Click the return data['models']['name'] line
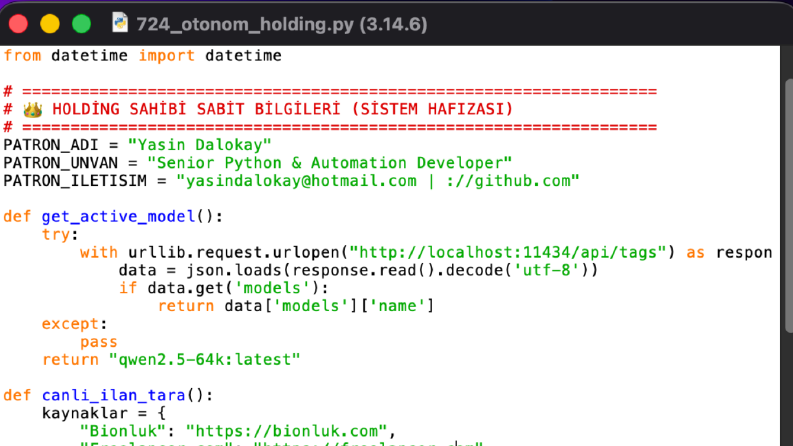Image resolution: width=793 pixels, height=446 pixels. (296, 306)
